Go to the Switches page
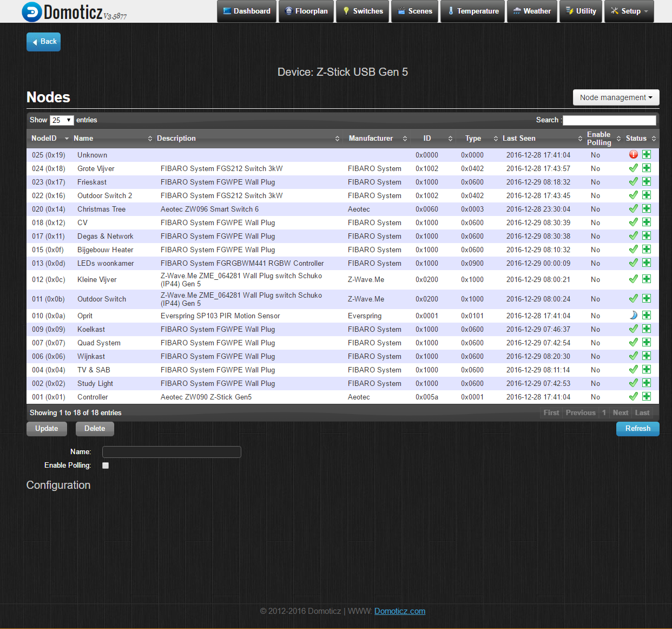 pyautogui.click(x=363, y=11)
